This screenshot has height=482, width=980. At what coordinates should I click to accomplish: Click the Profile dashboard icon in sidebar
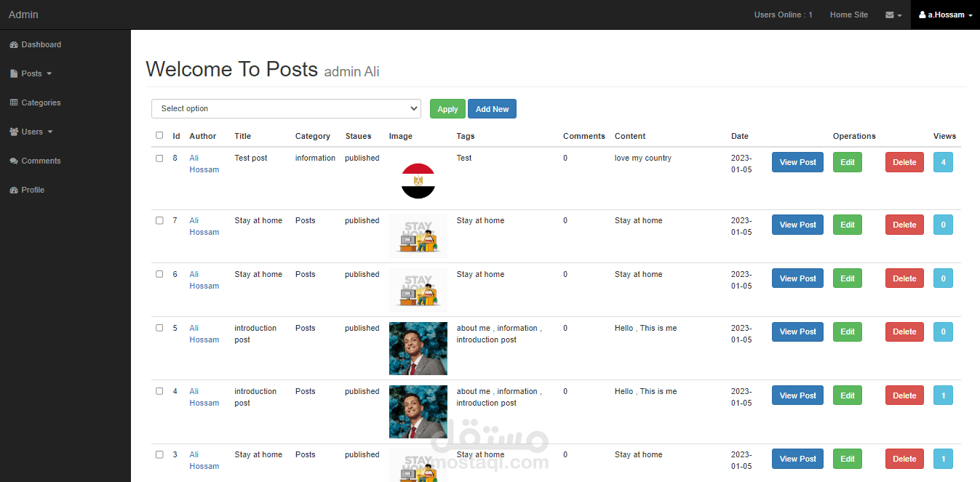[14, 190]
